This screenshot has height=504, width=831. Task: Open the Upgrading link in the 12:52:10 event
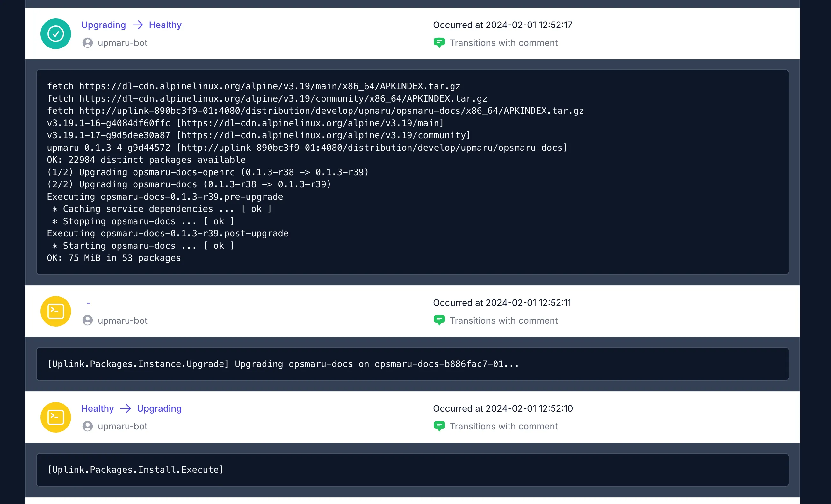click(159, 409)
